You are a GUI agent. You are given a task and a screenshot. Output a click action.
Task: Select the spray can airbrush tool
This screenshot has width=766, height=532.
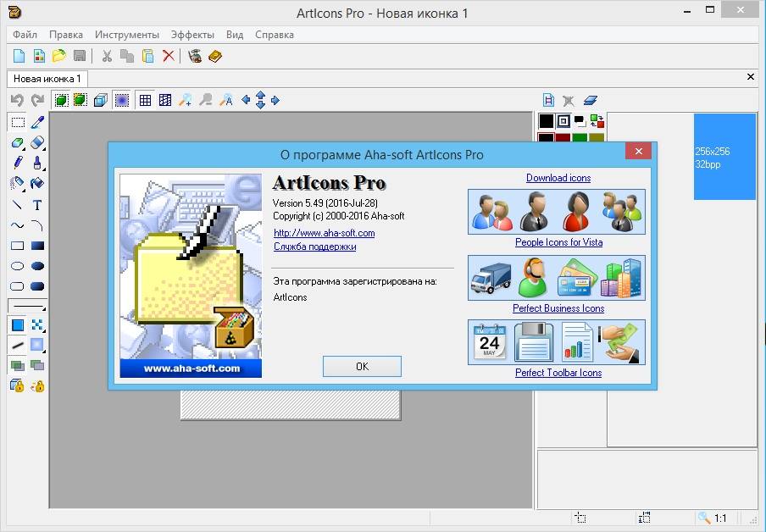[x=18, y=183]
